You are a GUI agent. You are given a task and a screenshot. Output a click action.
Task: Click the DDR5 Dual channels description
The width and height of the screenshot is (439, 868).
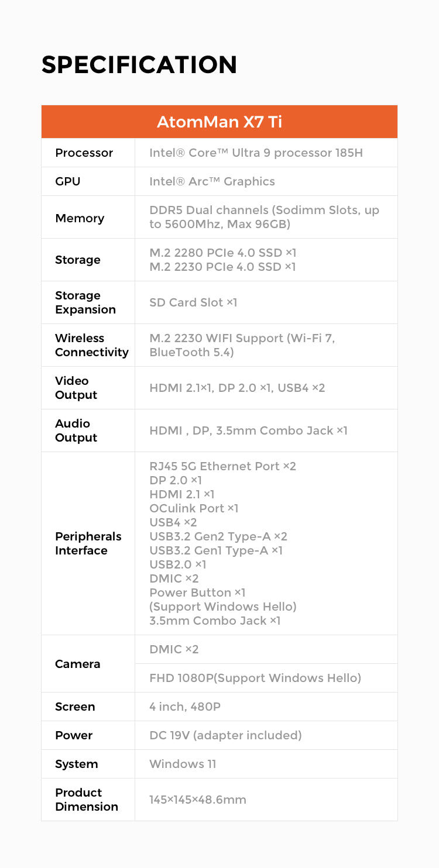[x=264, y=217]
